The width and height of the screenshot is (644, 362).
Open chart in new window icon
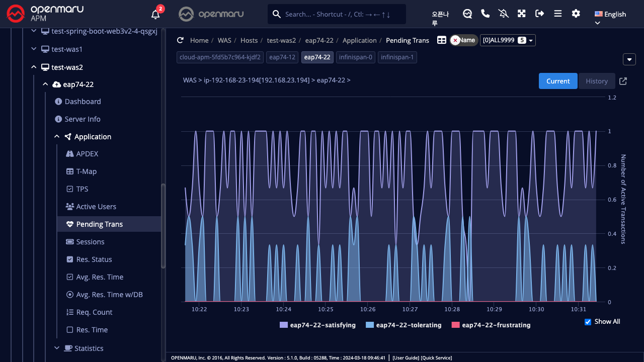click(x=623, y=81)
